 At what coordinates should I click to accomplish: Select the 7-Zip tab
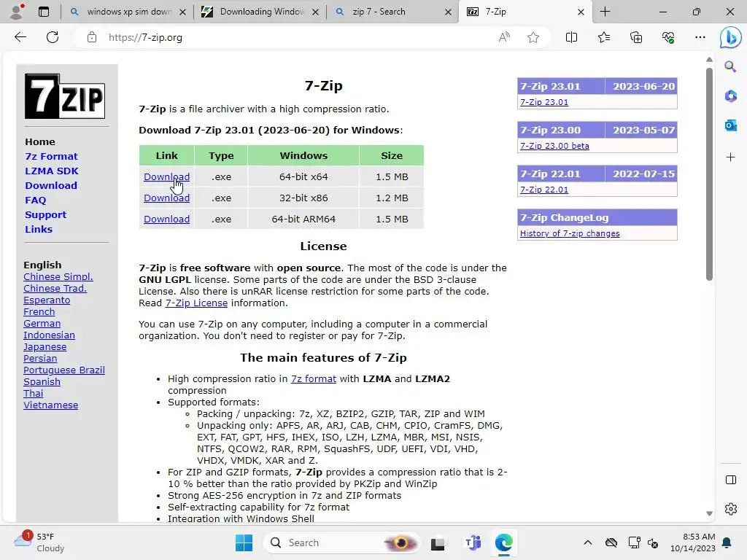[x=524, y=12]
